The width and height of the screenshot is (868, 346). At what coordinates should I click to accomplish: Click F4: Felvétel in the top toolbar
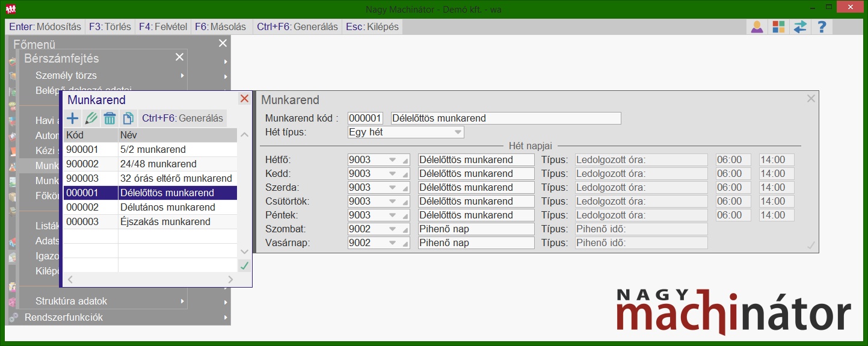163,27
